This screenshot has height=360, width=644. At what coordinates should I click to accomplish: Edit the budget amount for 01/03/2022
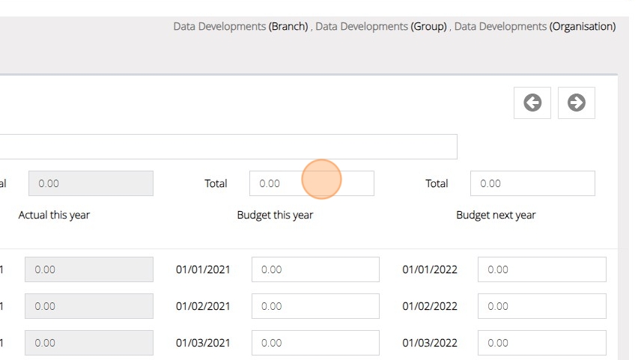click(541, 343)
